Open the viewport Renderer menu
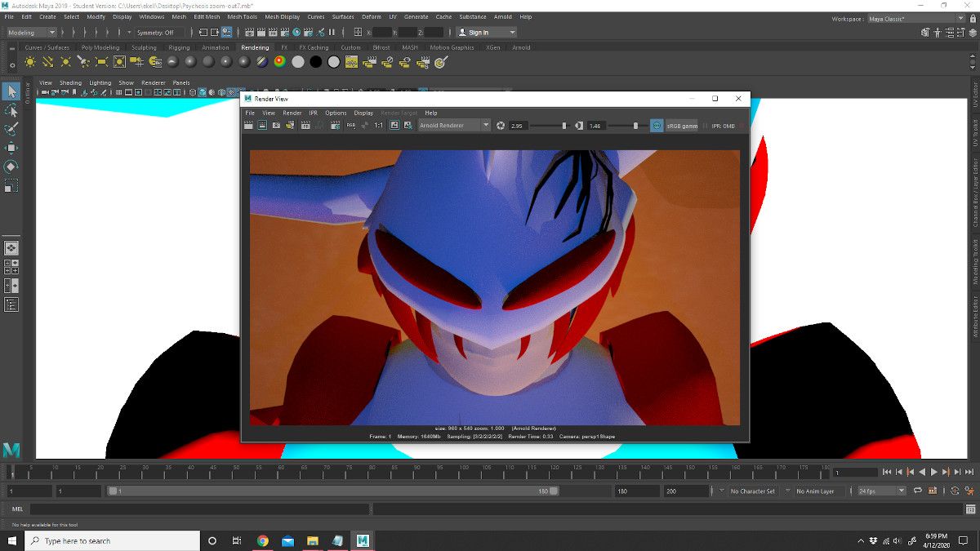Viewport: 980px width, 551px height. point(154,82)
